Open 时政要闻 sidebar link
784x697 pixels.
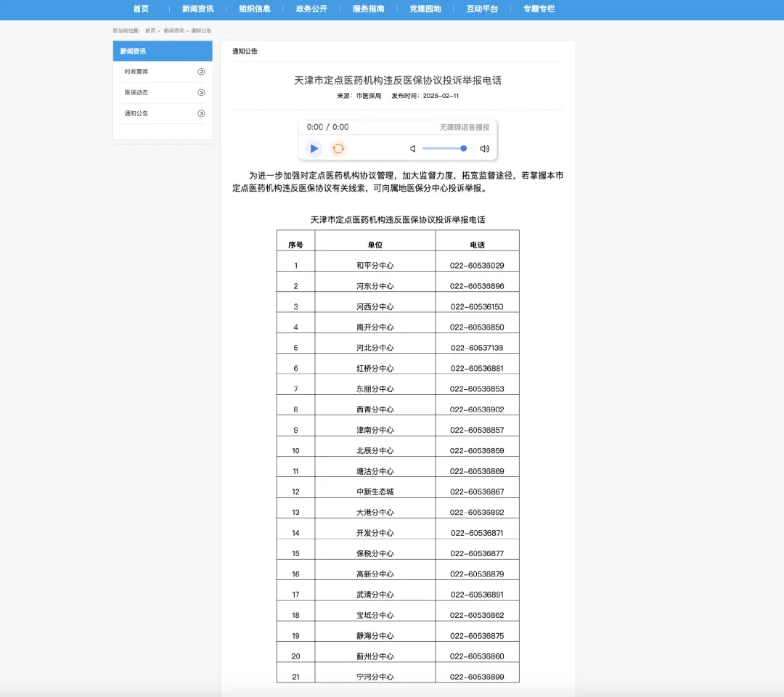(136, 72)
